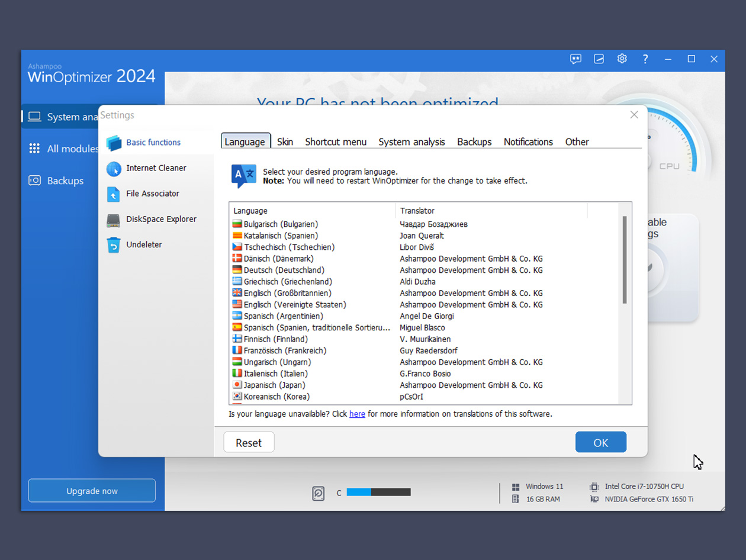Click NVIDIA GeForce GTX 1650 Ti entry
This screenshot has height=560, width=746.
coord(642,499)
